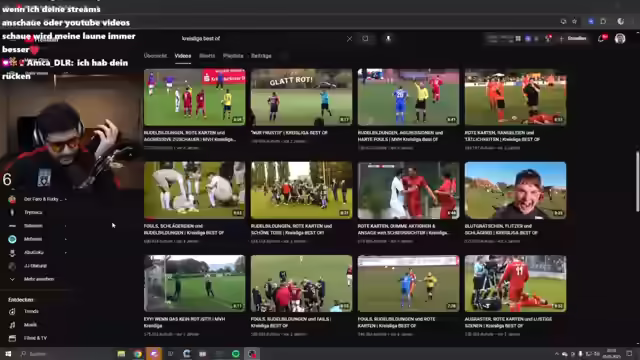Viewport: 640px width, 360px height.
Task: Open Musik in the Entdecken section
Action: [x=24, y=325]
